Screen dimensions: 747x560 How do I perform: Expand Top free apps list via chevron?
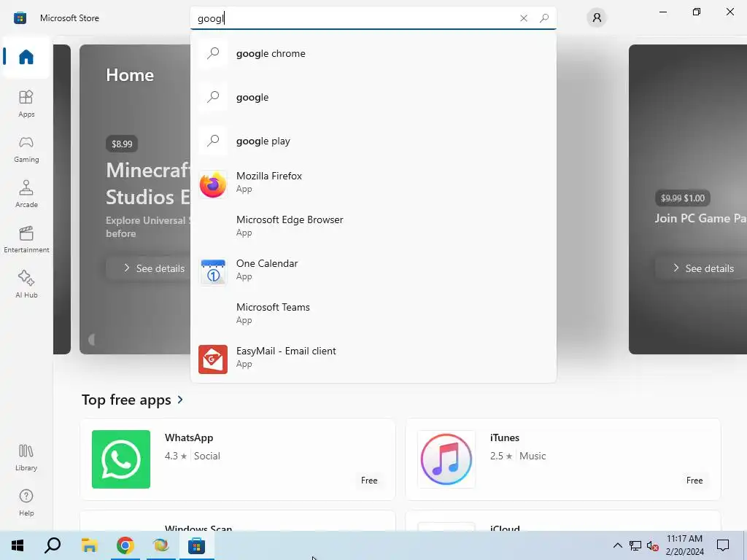pyautogui.click(x=180, y=400)
